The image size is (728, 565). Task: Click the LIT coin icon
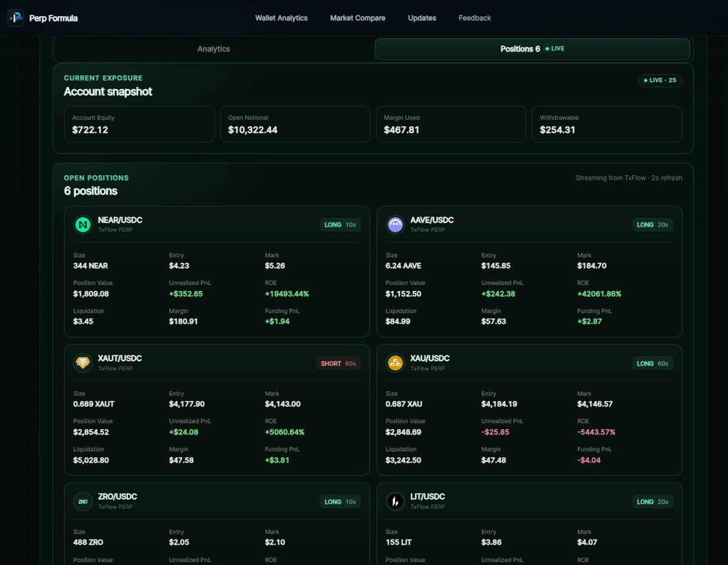pos(396,501)
